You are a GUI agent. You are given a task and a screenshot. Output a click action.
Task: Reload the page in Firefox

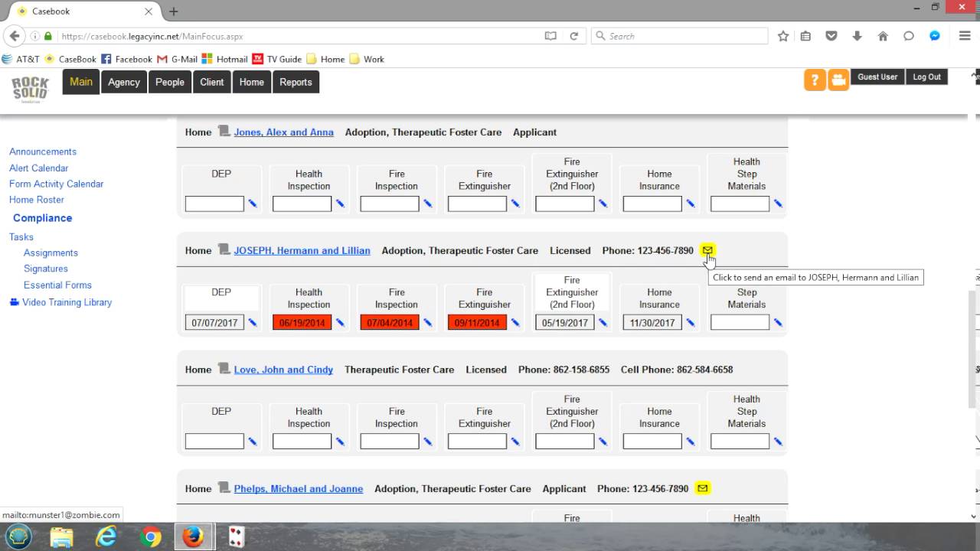coord(573,36)
